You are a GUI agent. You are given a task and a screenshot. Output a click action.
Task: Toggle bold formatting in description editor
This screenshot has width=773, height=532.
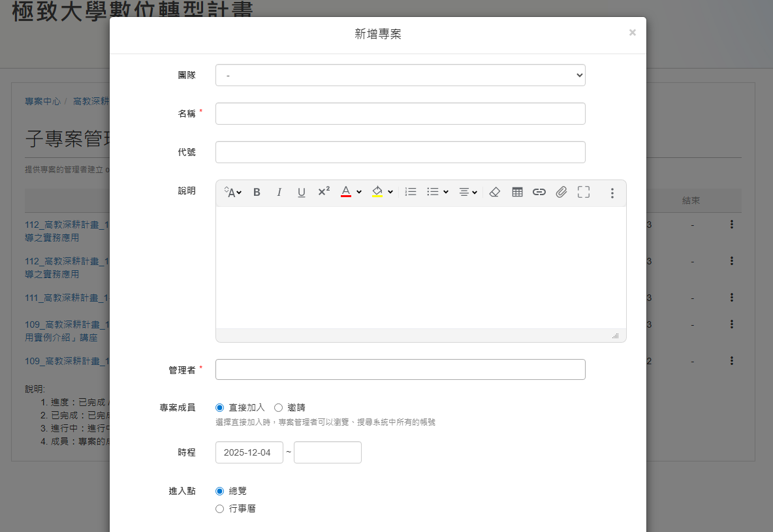[x=257, y=192]
